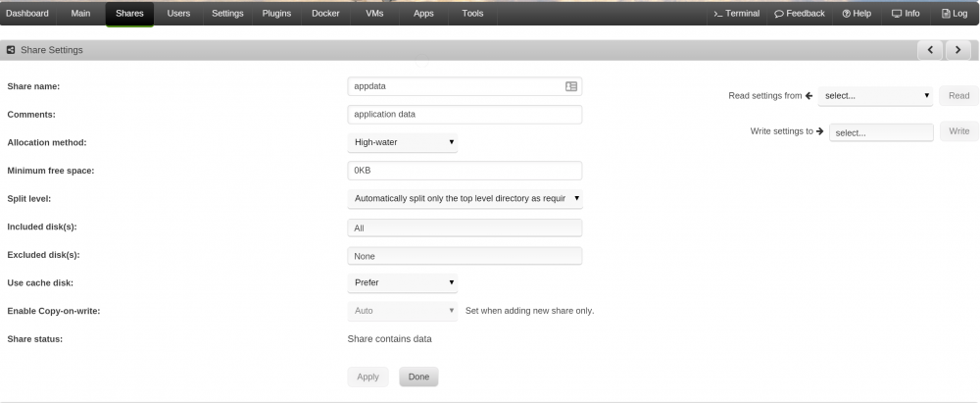Click the Minimum free space field
This screenshot has width=980, height=403.
[465, 171]
